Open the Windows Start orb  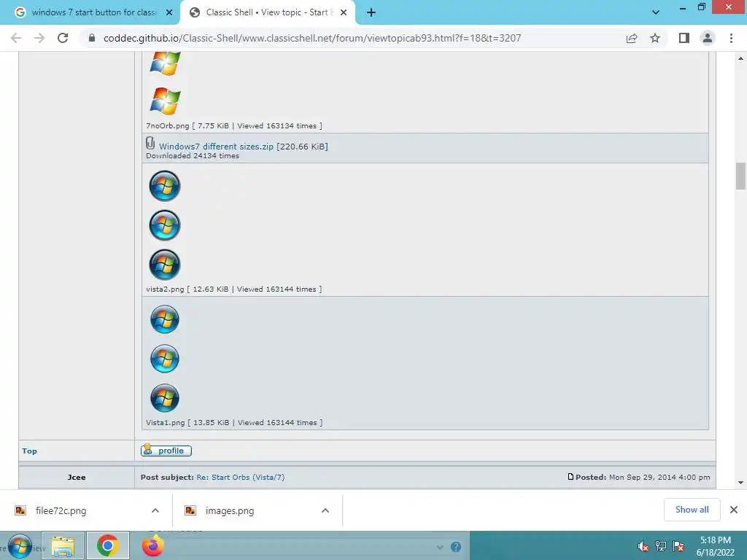[20, 545]
